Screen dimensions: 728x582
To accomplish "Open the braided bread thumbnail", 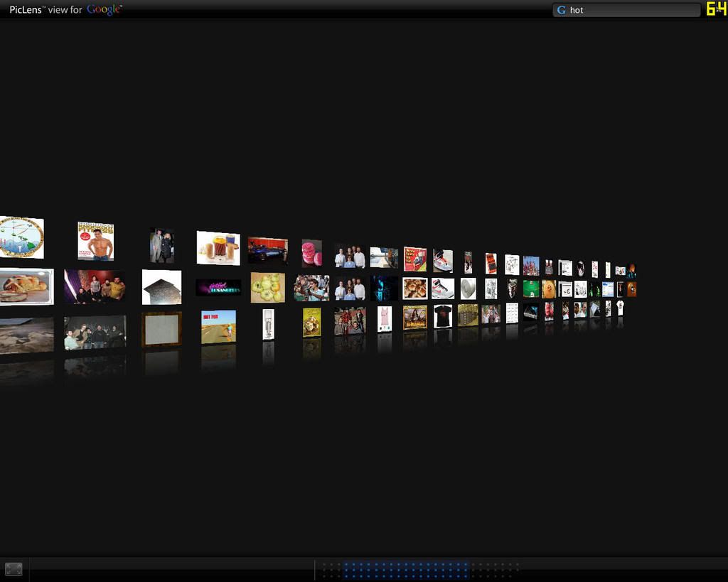I will click(x=26, y=287).
